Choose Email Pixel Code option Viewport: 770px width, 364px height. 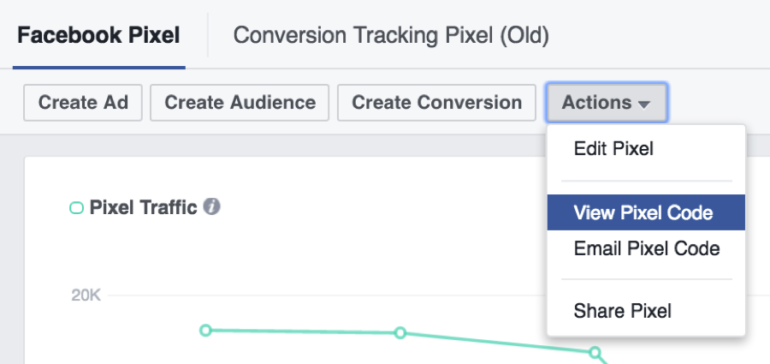click(646, 249)
